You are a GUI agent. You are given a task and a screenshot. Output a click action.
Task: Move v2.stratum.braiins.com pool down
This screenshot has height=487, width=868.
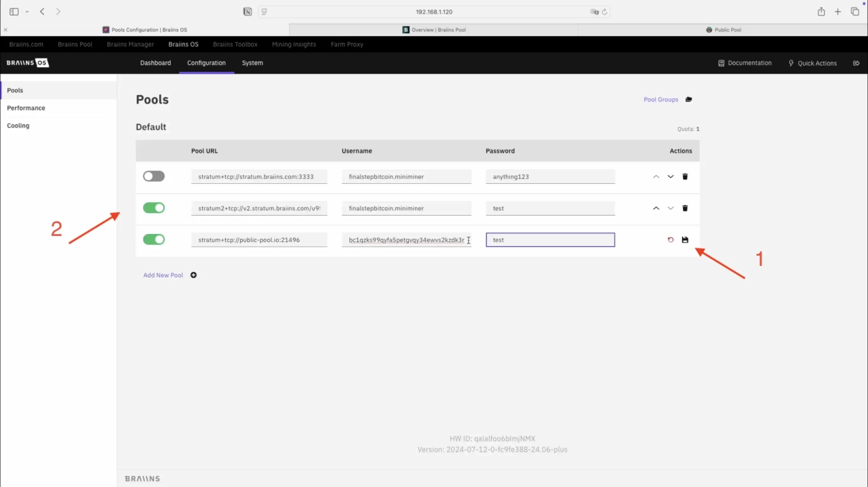(671, 208)
